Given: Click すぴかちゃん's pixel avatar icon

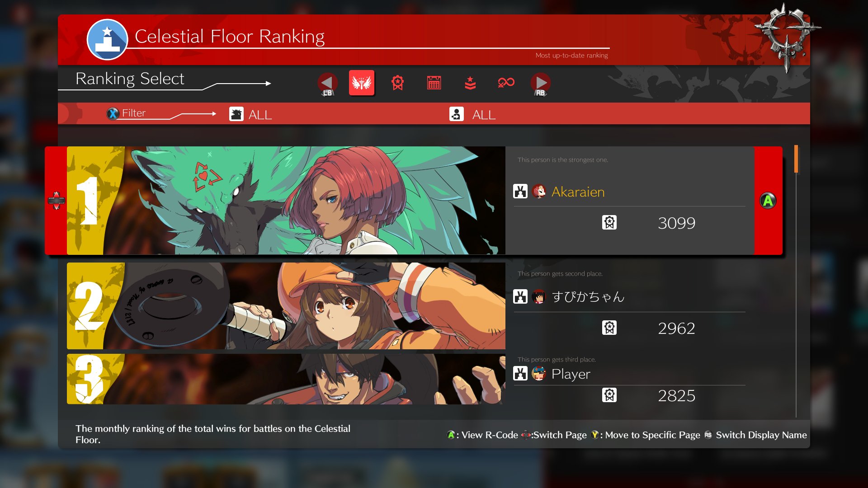Looking at the screenshot, I should (539, 296).
